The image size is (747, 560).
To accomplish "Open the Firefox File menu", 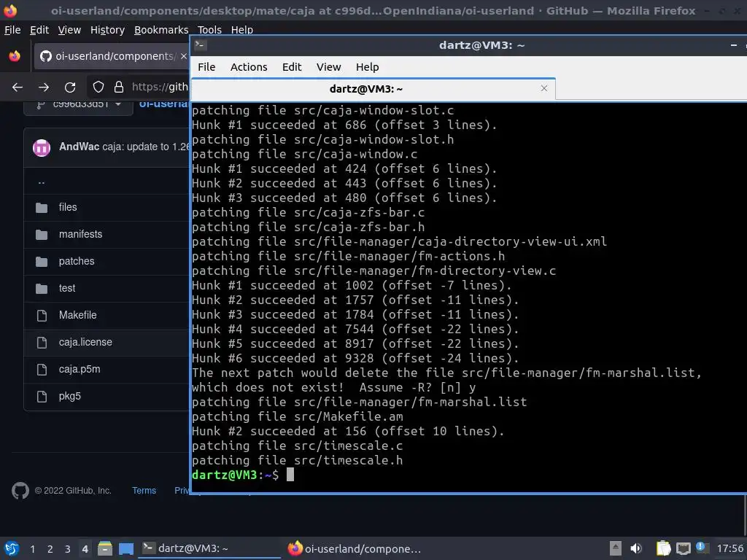I will tap(12, 30).
